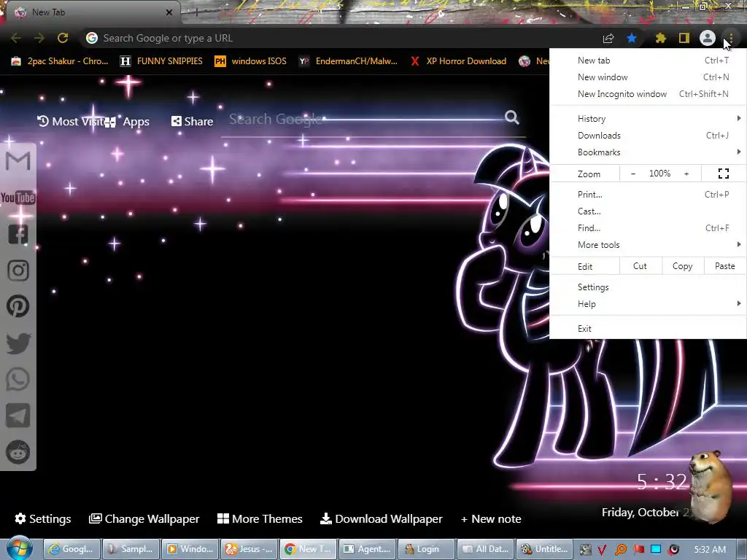Image resolution: width=747 pixels, height=560 pixels.
Task: Open WhatsApp sidebar shortcut
Action: (x=18, y=379)
